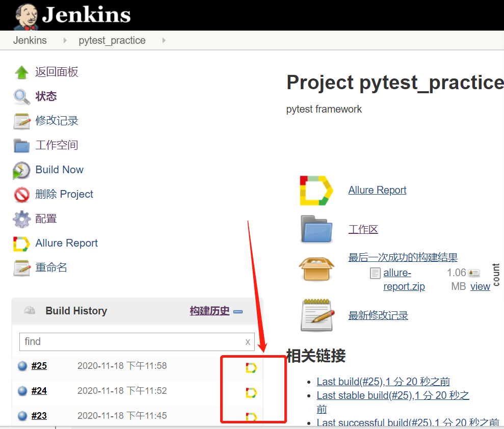Open the 构建历史 trend link
Image resolution: width=504 pixels, height=429 pixels.
tap(209, 311)
